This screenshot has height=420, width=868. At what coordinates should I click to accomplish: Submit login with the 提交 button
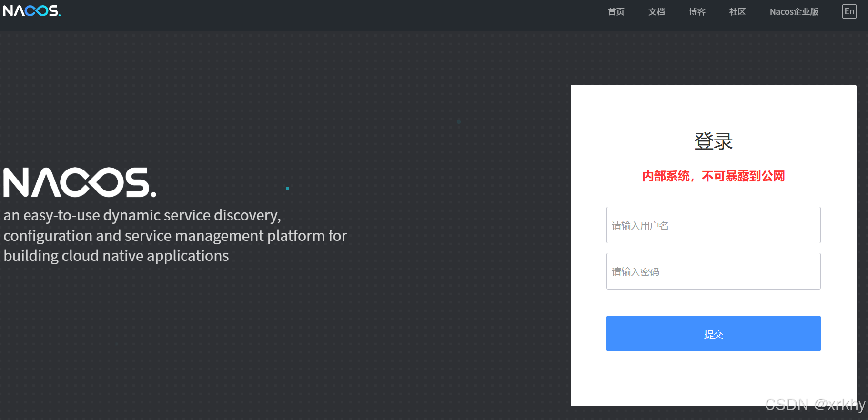[713, 333]
